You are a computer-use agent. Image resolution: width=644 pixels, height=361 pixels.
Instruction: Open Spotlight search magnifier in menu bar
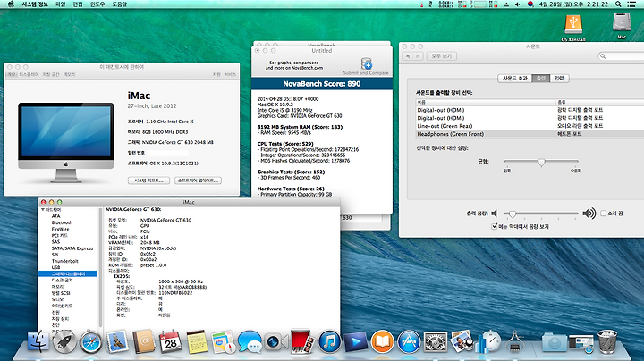click(618, 4)
